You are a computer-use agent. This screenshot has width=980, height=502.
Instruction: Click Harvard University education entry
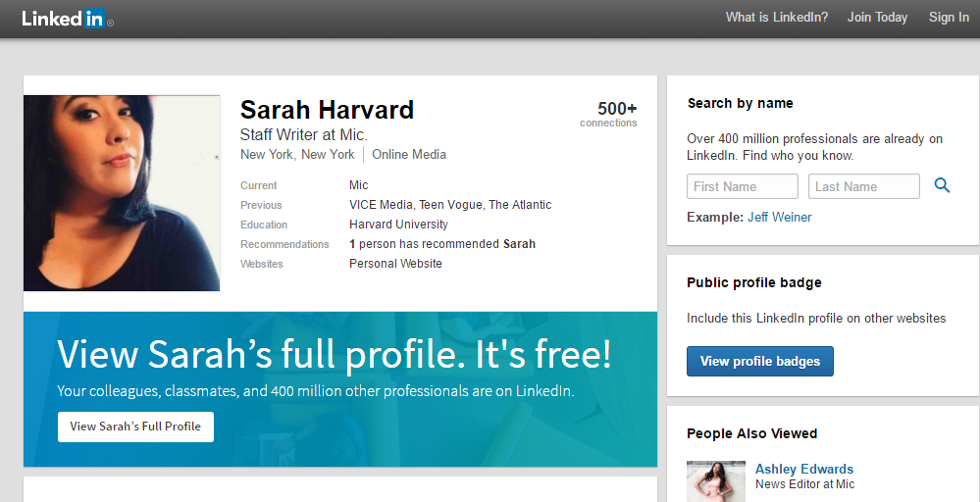coord(398,225)
